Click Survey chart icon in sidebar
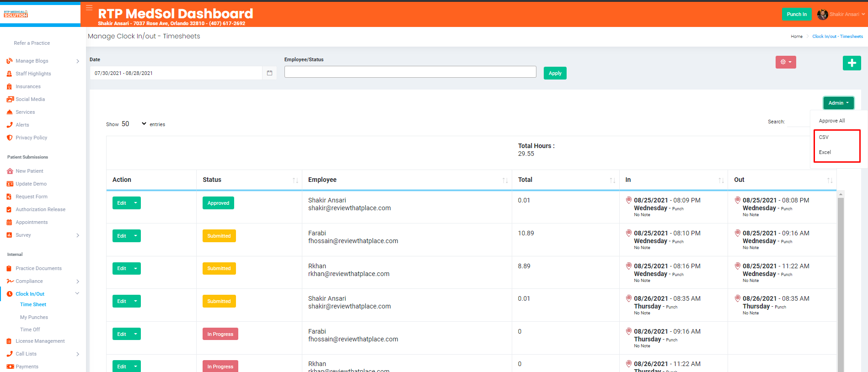Image resolution: width=868 pixels, height=372 pixels. pos(10,235)
